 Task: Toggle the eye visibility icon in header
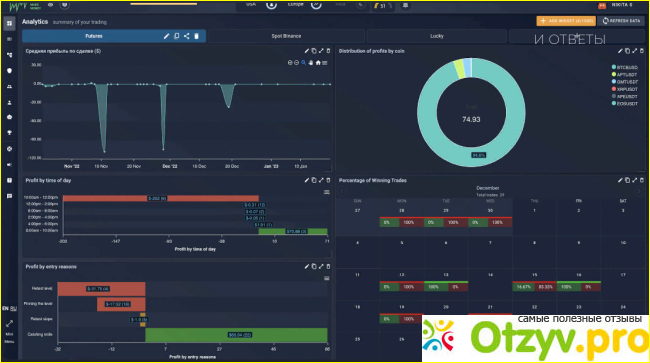[x=51, y=5]
